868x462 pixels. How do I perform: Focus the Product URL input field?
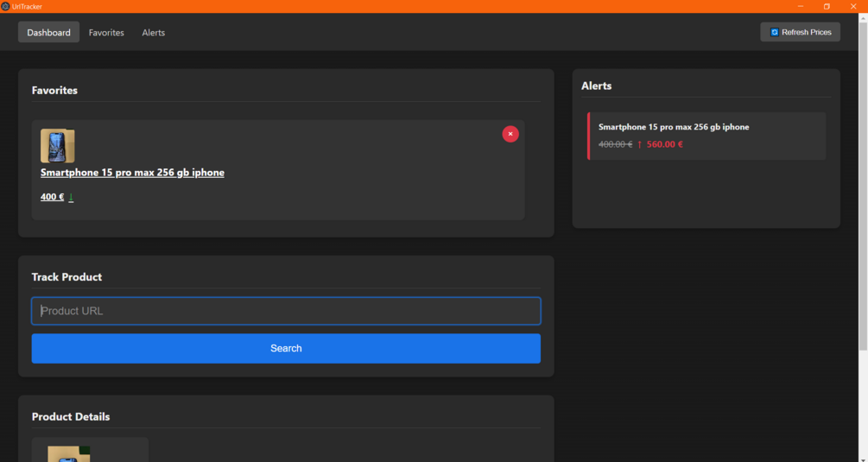click(286, 311)
